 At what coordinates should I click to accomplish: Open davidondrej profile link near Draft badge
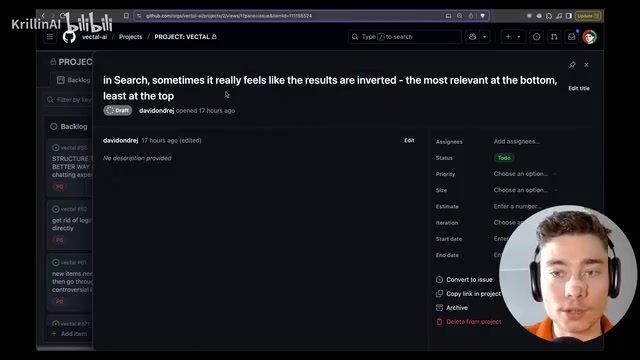pyautogui.click(x=156, y=111)
